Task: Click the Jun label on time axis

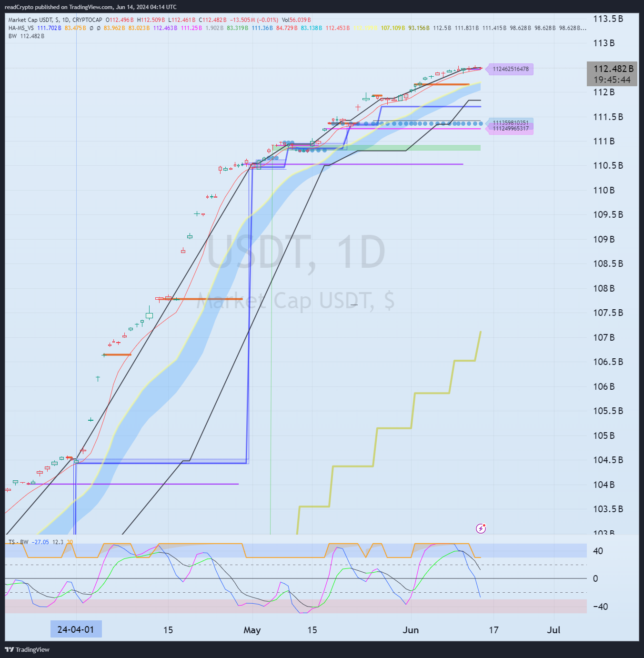Action: [411, 630]
